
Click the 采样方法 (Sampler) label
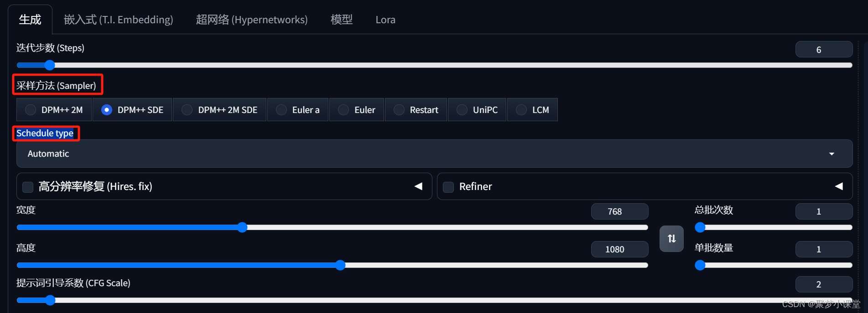(x=56, y=85)
